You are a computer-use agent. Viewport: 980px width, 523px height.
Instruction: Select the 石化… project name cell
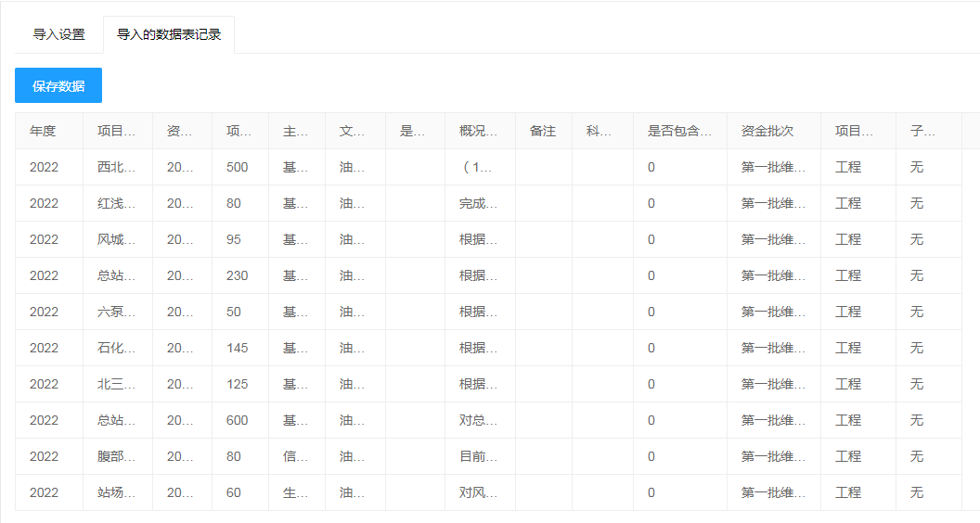[118, 348]
